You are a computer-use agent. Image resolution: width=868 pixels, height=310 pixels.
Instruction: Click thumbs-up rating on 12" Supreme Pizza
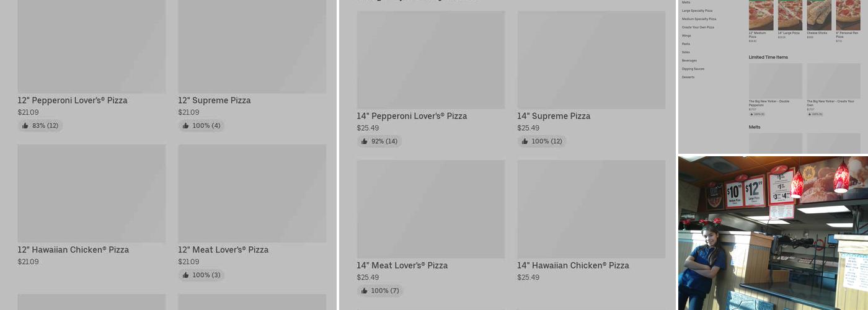tap(201, 126)
